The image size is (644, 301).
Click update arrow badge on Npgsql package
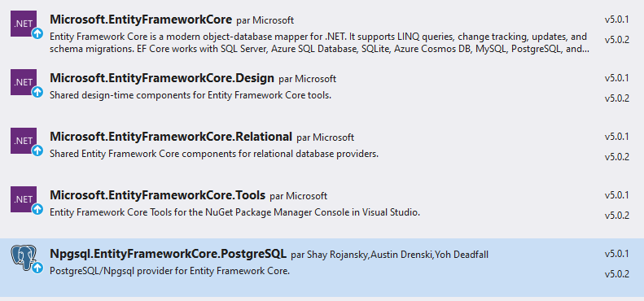pyautogui.click(x=37, y=268)
